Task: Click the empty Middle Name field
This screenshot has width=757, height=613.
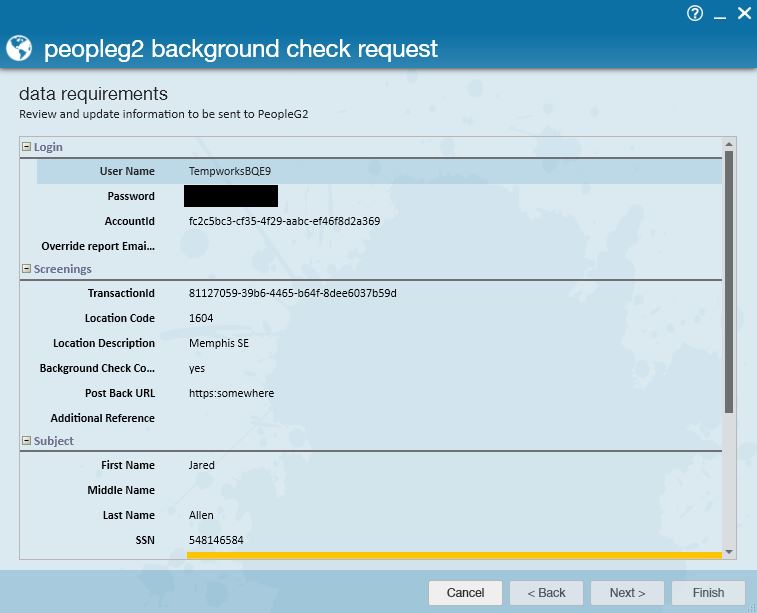Action: point(453,490)
